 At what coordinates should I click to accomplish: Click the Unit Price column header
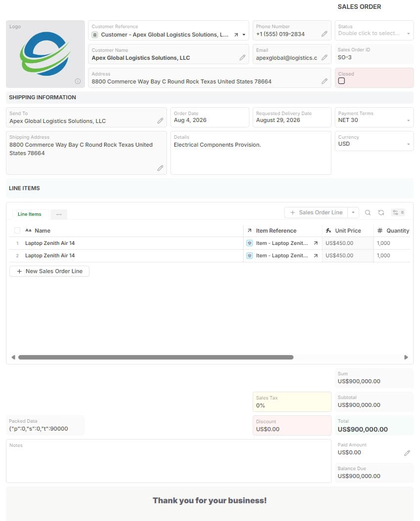tap(348, 231)
